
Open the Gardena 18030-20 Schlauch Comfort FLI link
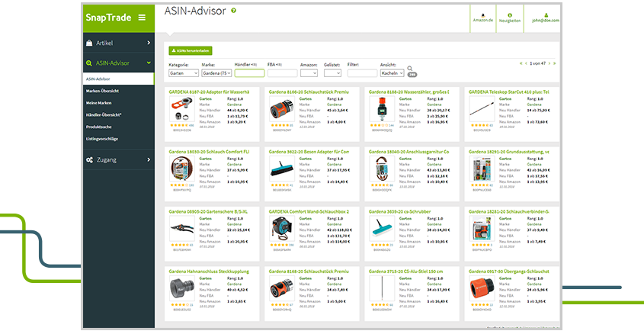(209, 152)
